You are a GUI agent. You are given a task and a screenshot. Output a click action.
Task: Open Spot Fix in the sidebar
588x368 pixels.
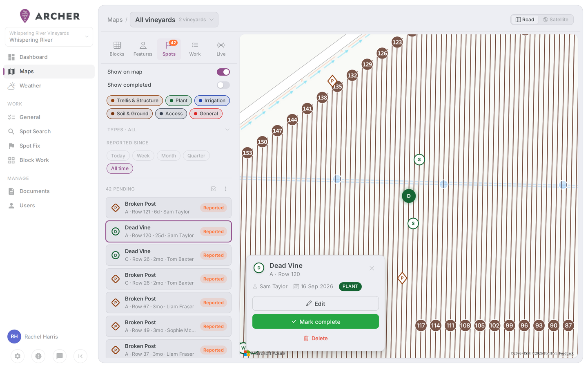49,146
